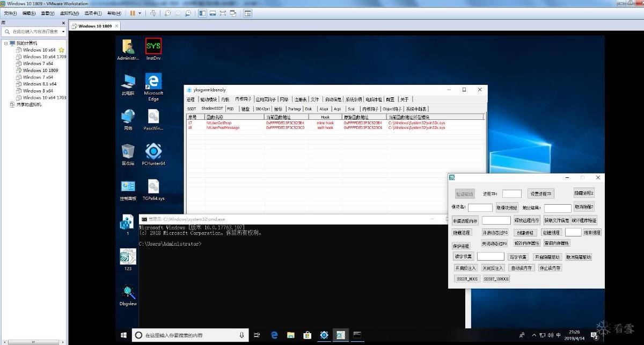Click the send Ctrl+Alt+Del toolbar icon
644x345 pixels.
(153, 13)
